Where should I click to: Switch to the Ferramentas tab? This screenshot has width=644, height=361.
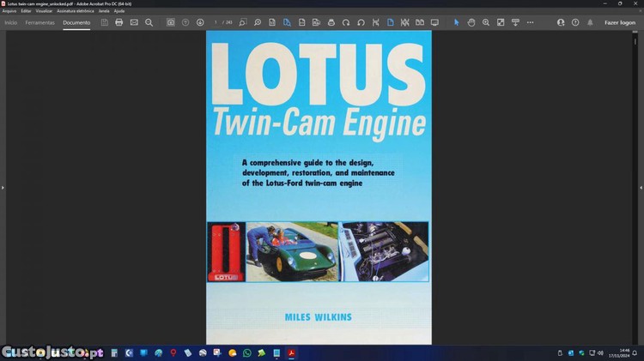(x=39, y=22)
